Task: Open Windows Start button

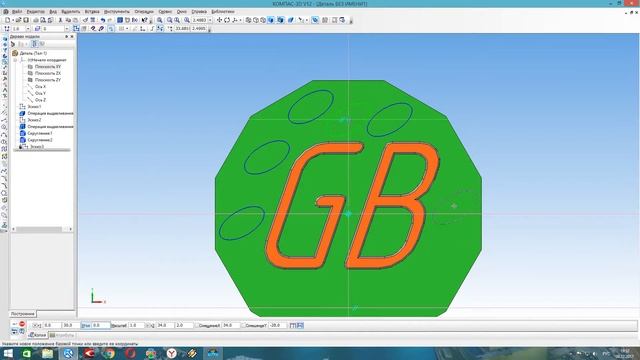Action: tap(8, 353)
